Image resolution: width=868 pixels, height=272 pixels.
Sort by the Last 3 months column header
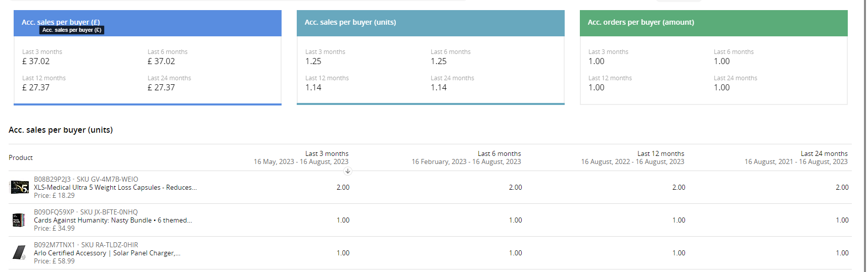(x=327, y=153)
